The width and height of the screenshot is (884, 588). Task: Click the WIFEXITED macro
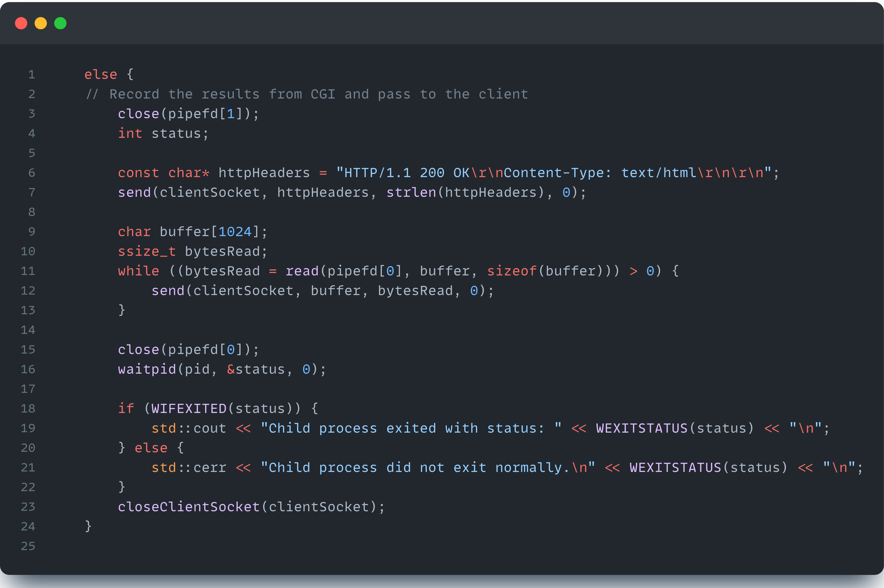tap(189, 408)
